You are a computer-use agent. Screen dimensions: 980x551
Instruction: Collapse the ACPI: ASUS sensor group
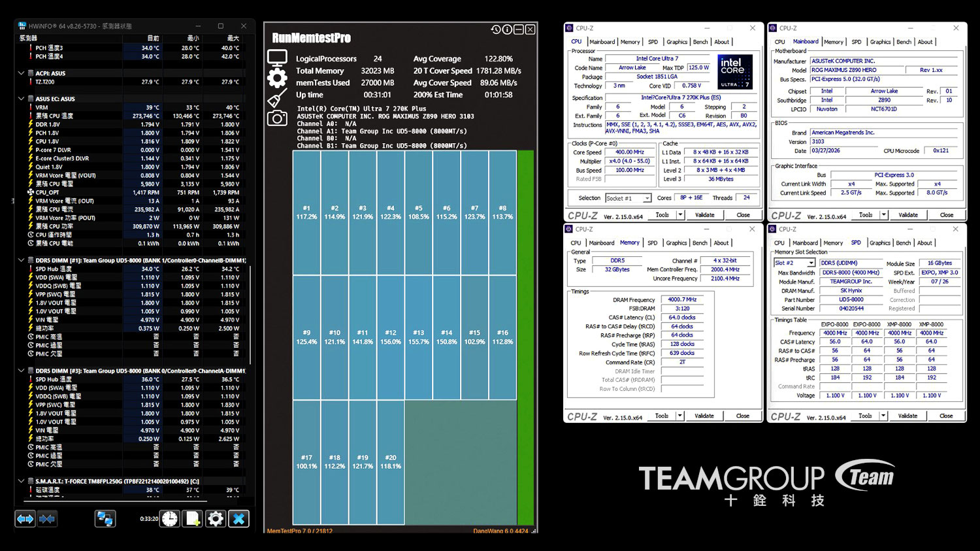click(x=22, y=73)
